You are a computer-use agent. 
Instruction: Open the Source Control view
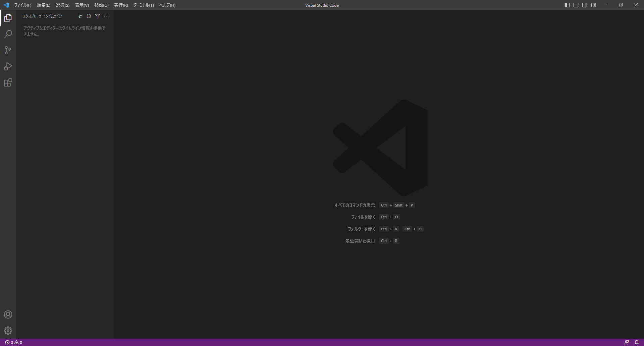[x=8, y=50]
